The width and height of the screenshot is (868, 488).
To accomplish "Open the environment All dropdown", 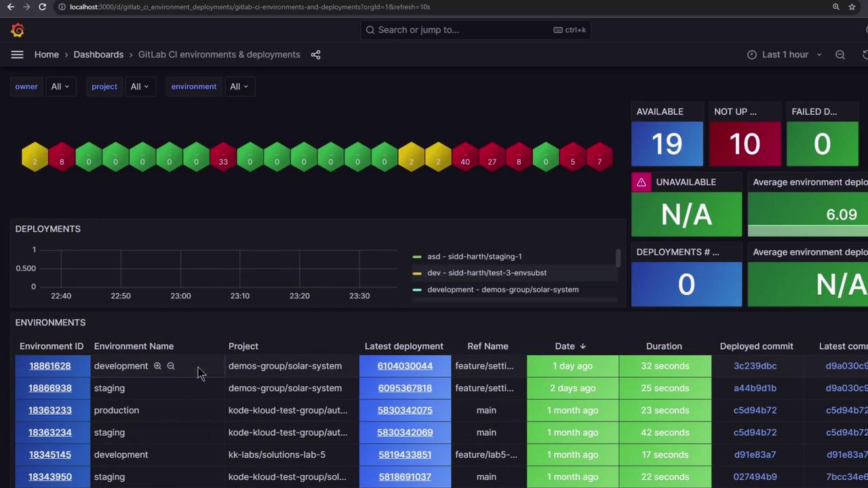I will (238, 86).
